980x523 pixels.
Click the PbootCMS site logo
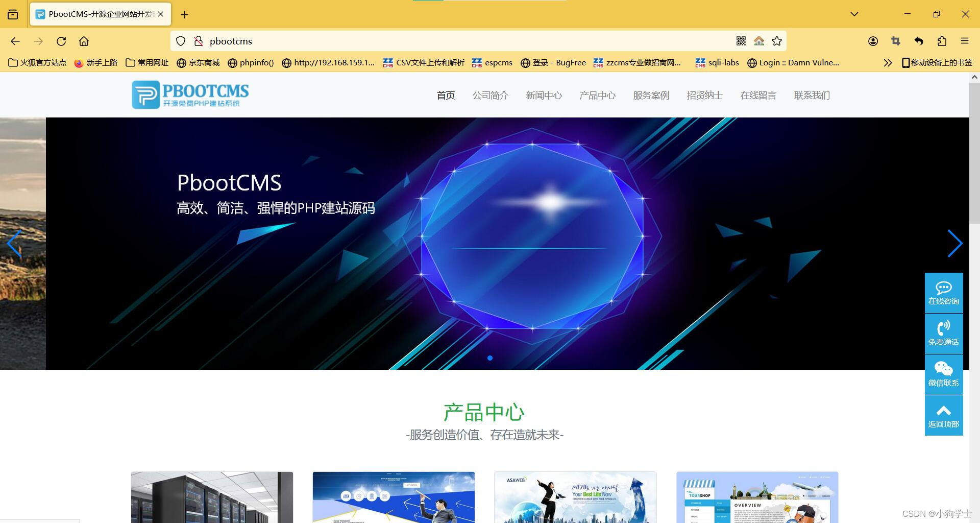tap(190, 94)
